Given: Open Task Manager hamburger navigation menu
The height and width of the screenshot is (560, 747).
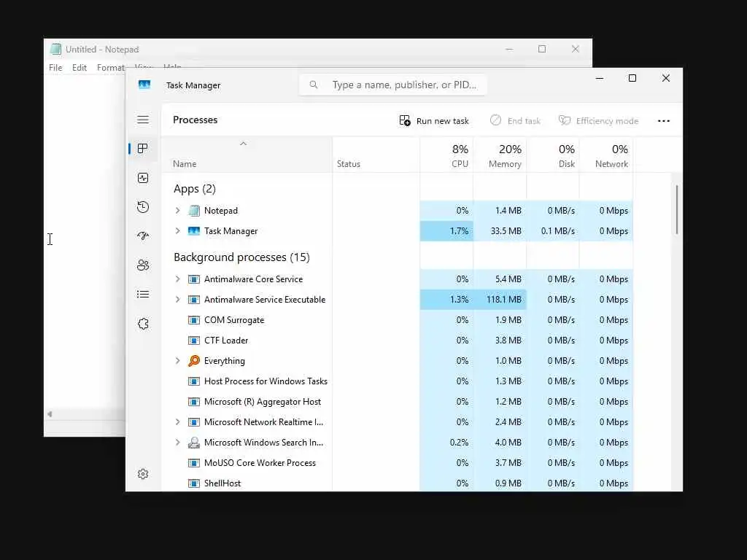Looking at the screenshot, I should coord(143,120).
